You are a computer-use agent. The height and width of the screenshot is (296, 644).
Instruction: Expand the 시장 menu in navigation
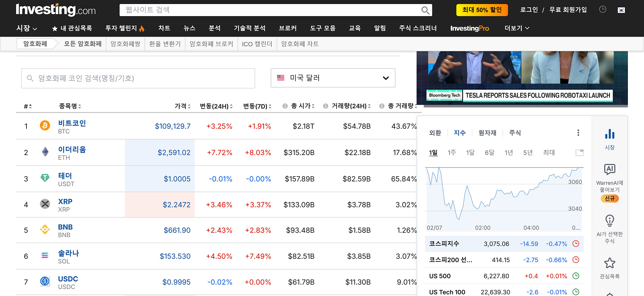[26, 28]
